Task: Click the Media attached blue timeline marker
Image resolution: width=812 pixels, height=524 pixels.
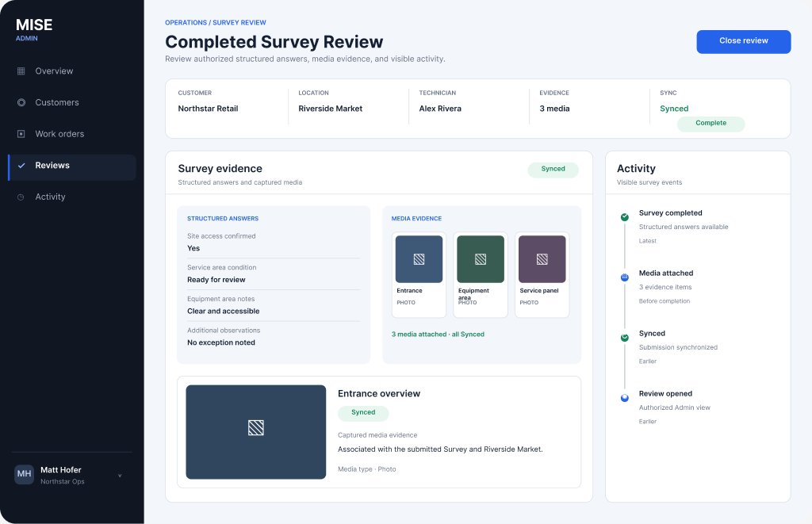Action: pyautogui.click(x=625, y=277)
